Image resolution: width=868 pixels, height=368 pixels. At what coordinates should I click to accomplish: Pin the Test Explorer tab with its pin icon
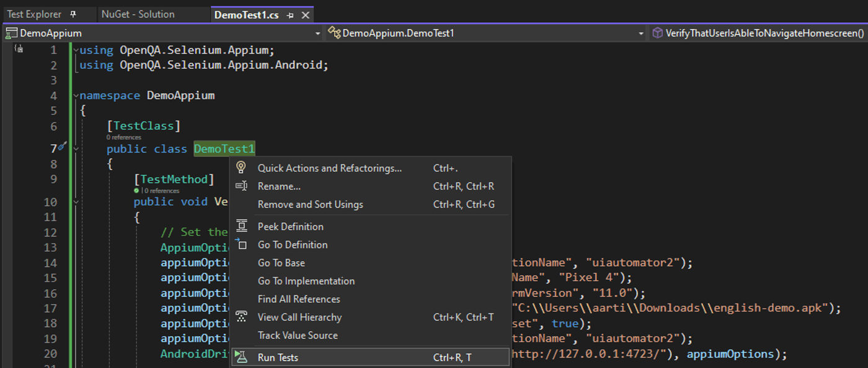(73, 14)
